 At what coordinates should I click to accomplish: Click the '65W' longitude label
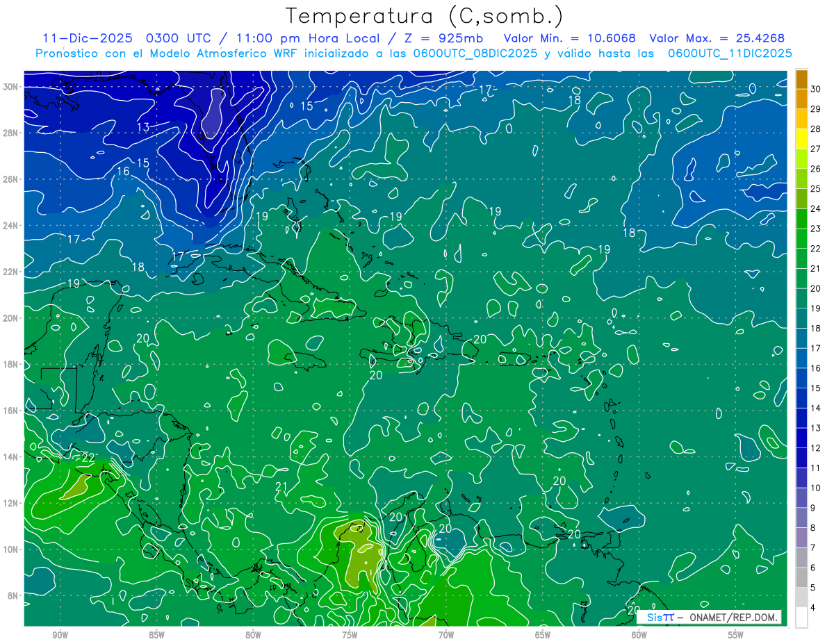[x=543, y=635]
